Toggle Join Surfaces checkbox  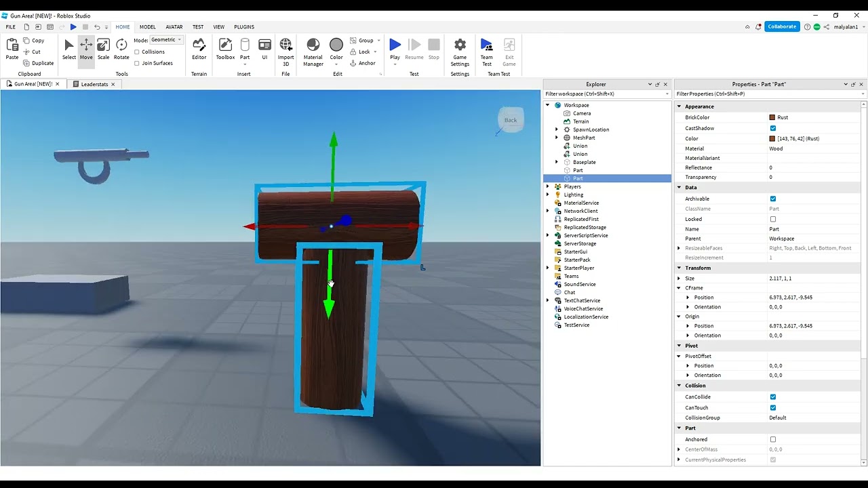pos(137,63)
